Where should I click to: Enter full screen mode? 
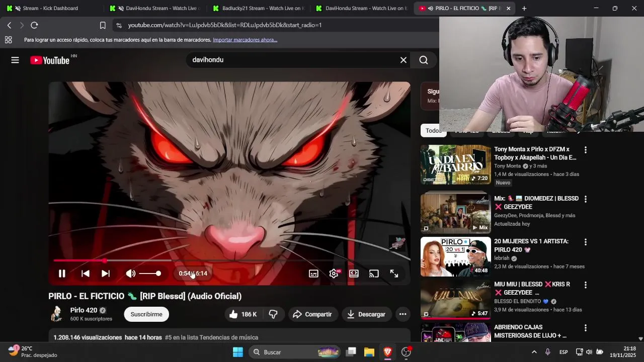[x=394, y=274]
